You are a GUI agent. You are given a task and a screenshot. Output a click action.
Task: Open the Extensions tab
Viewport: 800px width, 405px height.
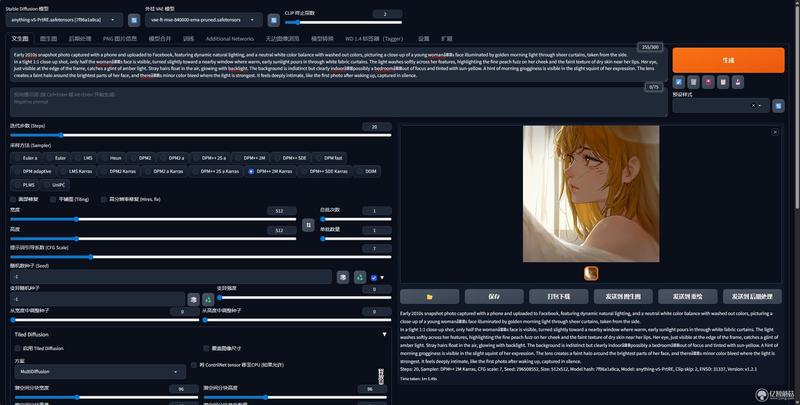click(x=447, y=39)
